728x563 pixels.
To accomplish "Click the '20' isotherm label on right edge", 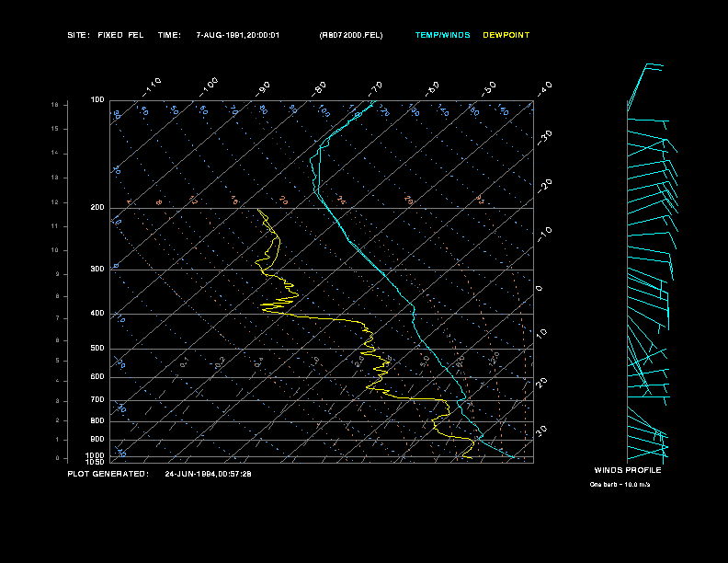I will 541,383.
